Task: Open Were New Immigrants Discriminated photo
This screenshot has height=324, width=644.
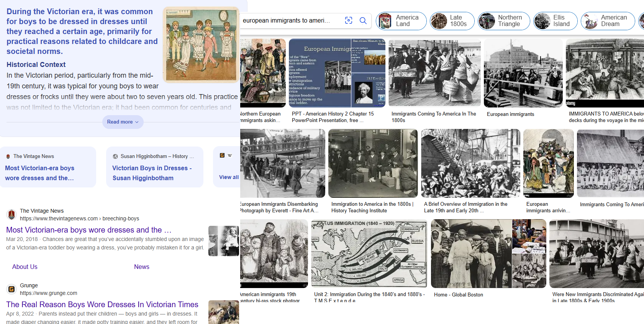Action: (596, 254)
